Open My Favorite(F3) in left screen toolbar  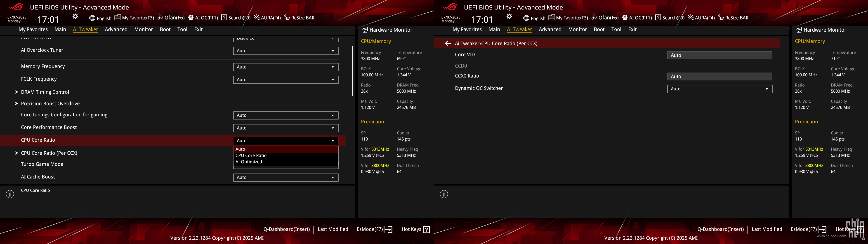pyautogui.click(x=134, y=18)
